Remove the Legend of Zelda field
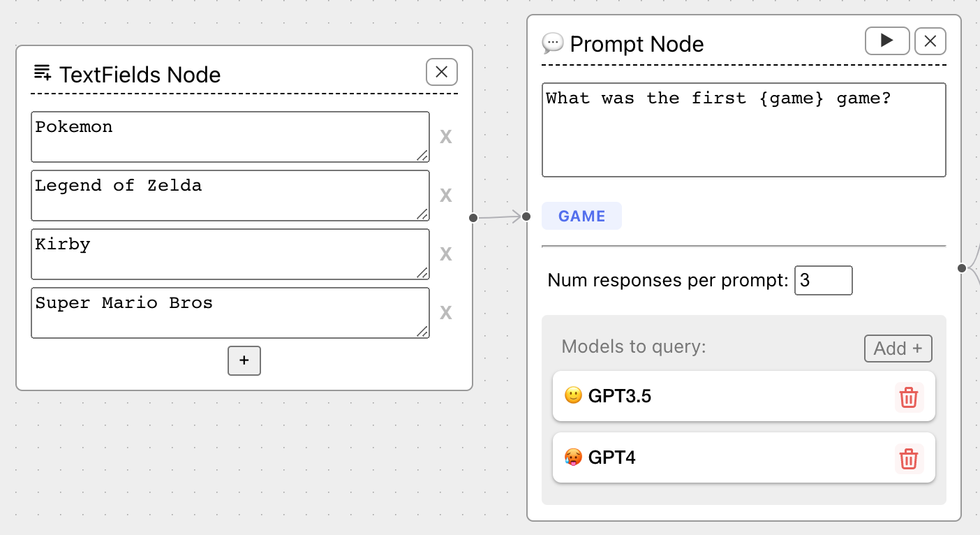The width and height of the screenshot is (980, 535). point(445,195)
